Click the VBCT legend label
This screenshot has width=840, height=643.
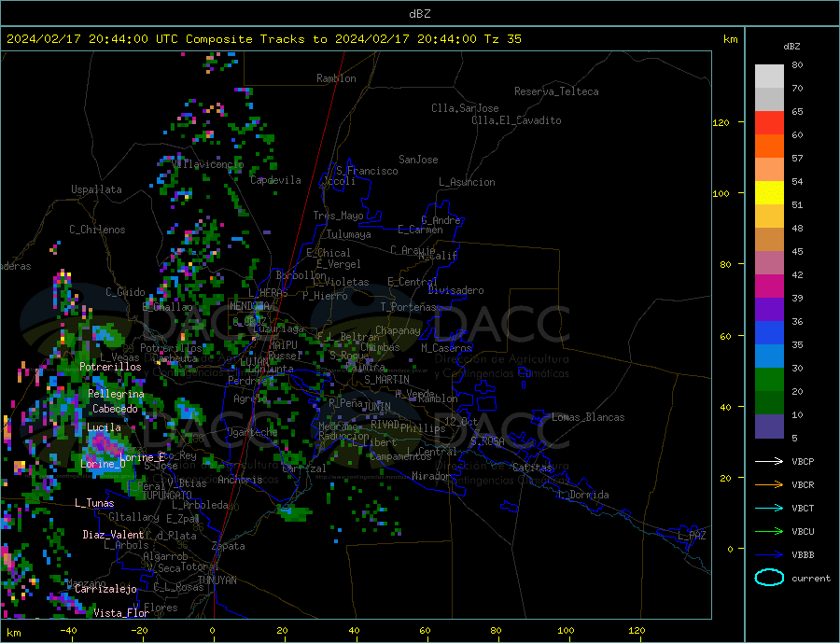(803, 508)
